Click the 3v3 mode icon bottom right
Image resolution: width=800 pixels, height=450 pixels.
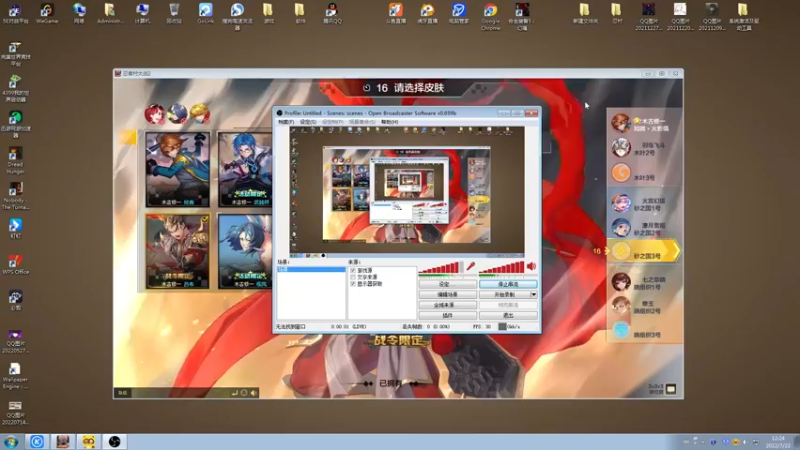click(x=671, y=389)
